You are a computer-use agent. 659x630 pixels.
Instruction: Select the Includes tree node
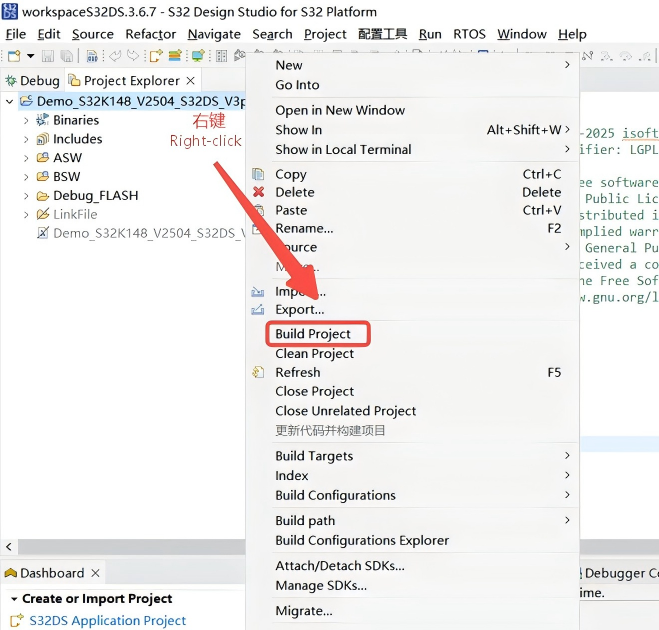[x=77, y=139]
